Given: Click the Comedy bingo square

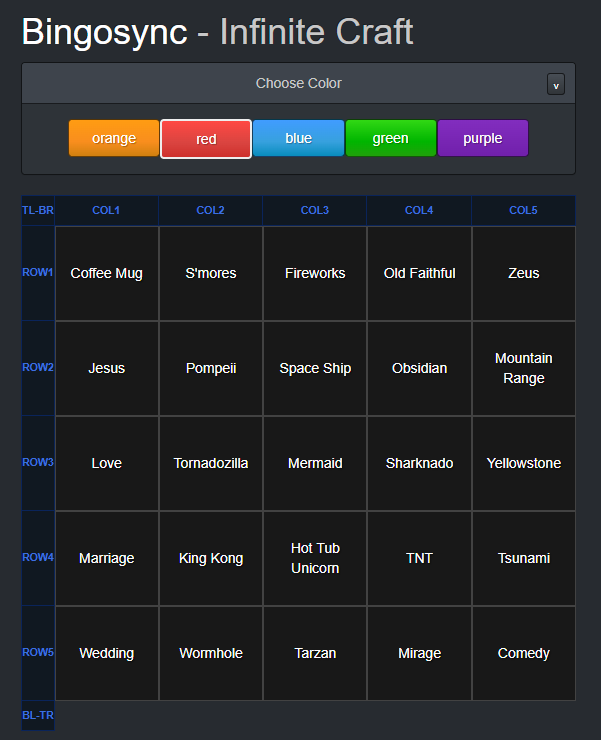Looking at the screenshot, I should tap(523, 653).
